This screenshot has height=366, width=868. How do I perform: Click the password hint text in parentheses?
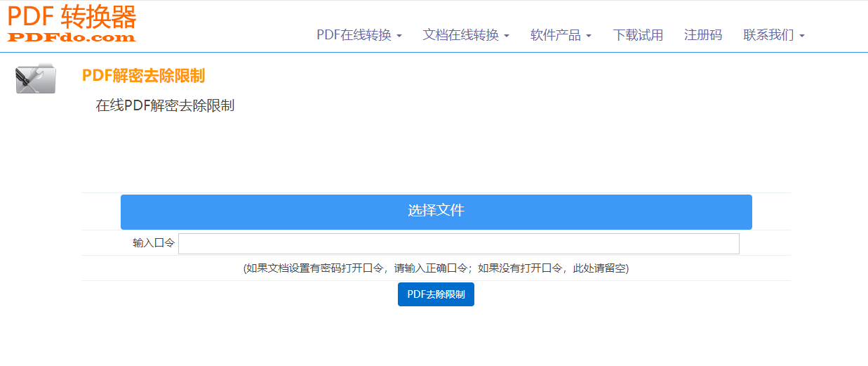coord(436,268)
